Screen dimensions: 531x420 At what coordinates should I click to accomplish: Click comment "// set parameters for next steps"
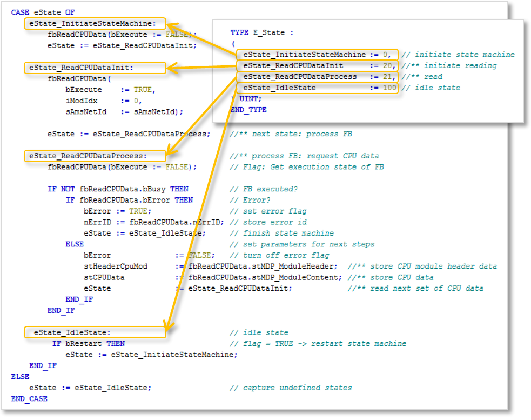302,244
